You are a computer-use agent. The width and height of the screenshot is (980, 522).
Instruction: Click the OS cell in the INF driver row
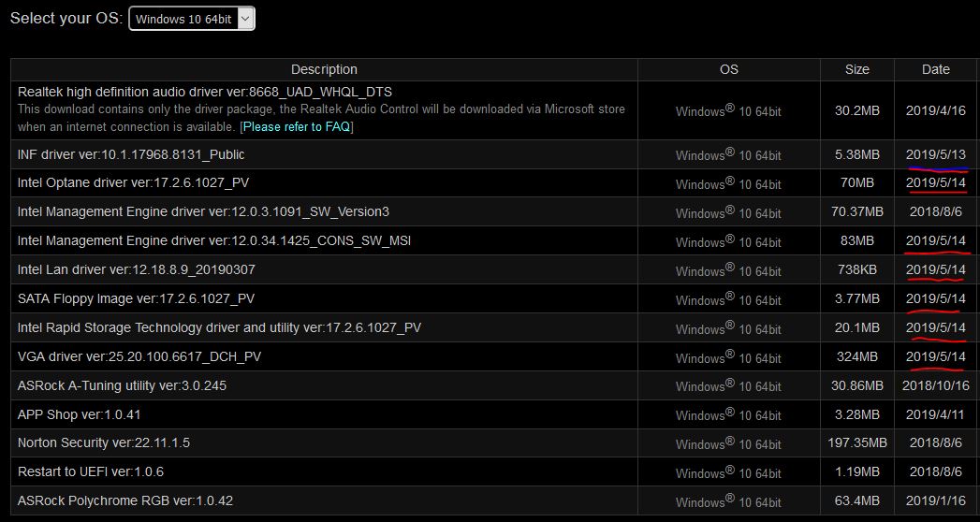tap(728, 155)
